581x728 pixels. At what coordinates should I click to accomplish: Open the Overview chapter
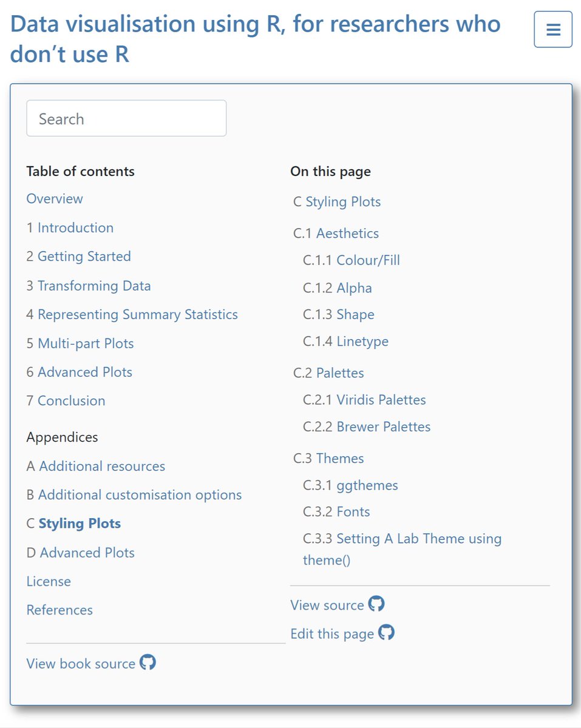[x=55, y=199]
